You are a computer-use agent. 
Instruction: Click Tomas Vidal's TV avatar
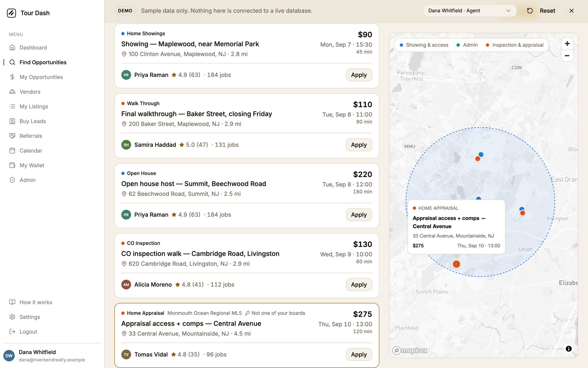point(126,355)
